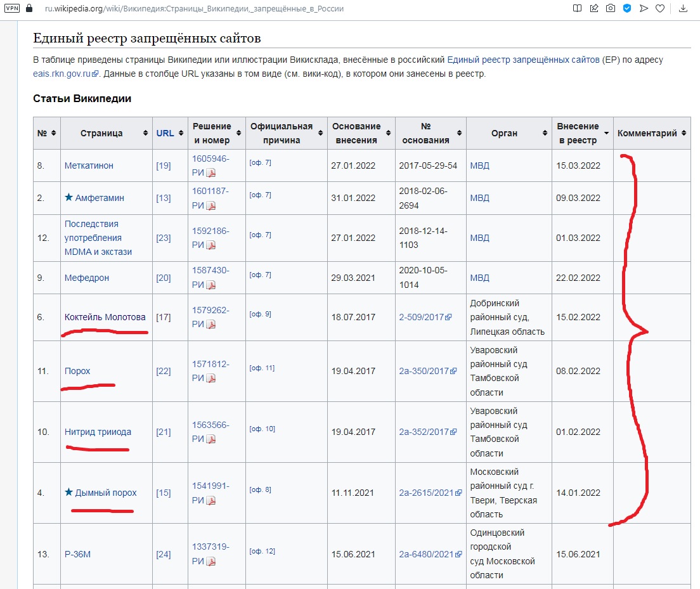Click footnote [оф. 12] in Р-36М row

tap(262, 551)
